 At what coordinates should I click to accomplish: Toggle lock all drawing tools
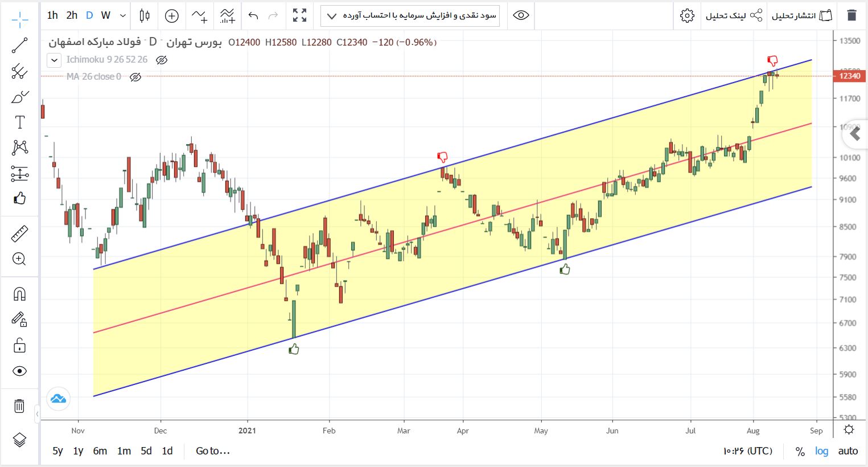pos(19,345)
